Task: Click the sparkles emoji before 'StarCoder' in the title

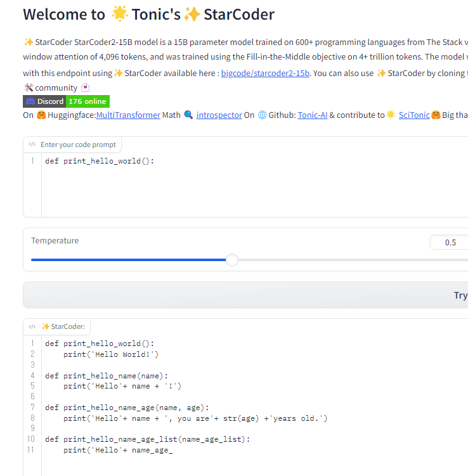Action: [192, 15]
